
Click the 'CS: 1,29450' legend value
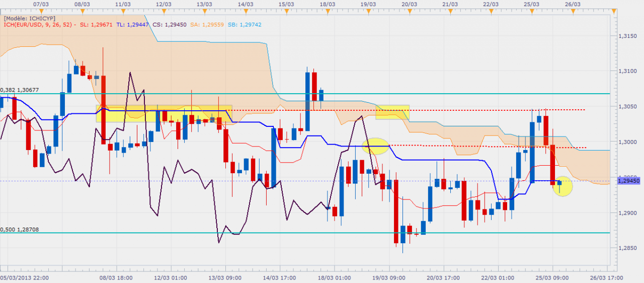170,24
